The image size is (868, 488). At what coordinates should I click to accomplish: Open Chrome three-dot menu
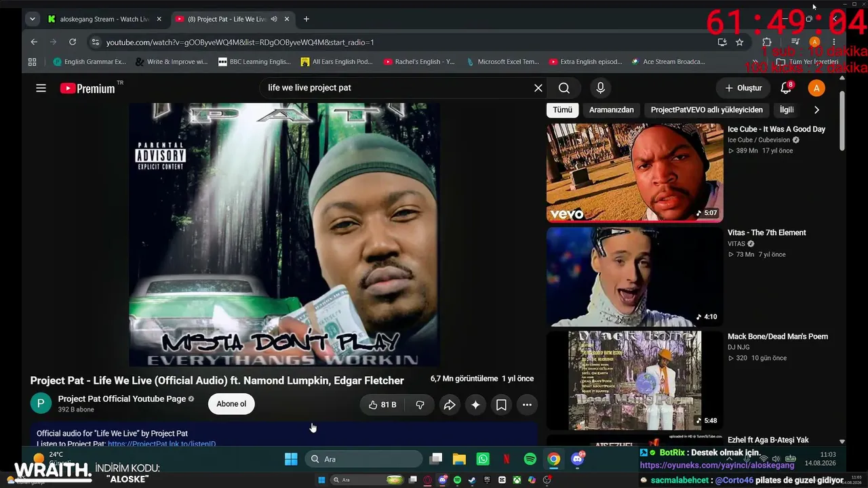[834, 42]
